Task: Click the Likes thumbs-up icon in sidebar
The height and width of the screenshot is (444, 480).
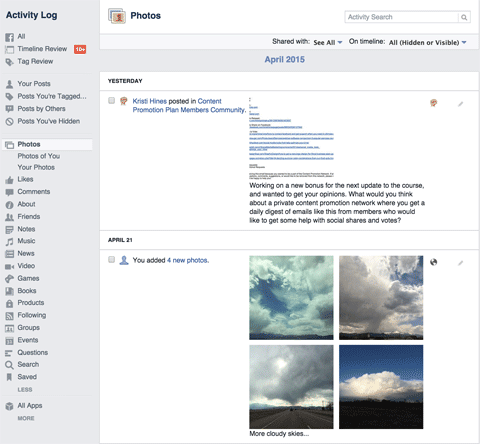Action: [x=9, y=180]
